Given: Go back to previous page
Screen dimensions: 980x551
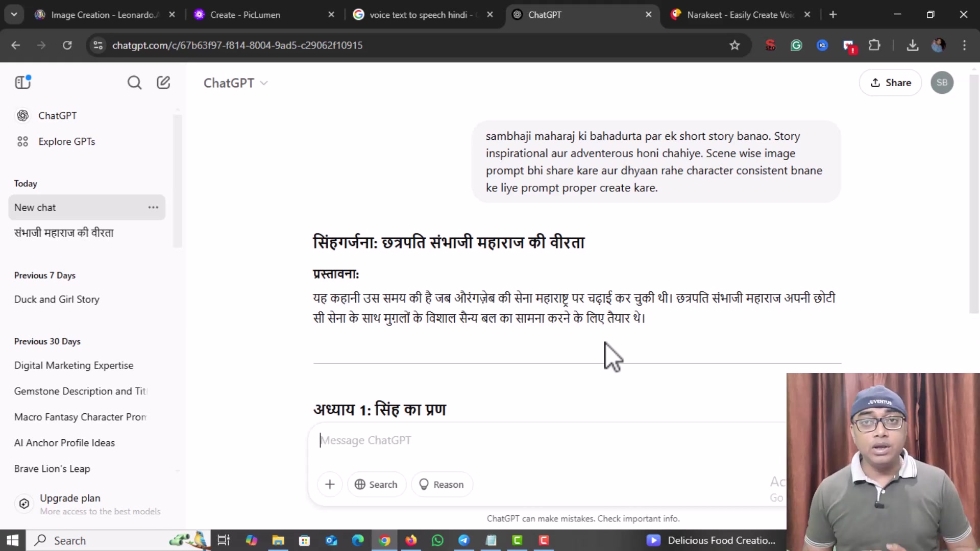Looking at the screenshot, I should point(16,45).
